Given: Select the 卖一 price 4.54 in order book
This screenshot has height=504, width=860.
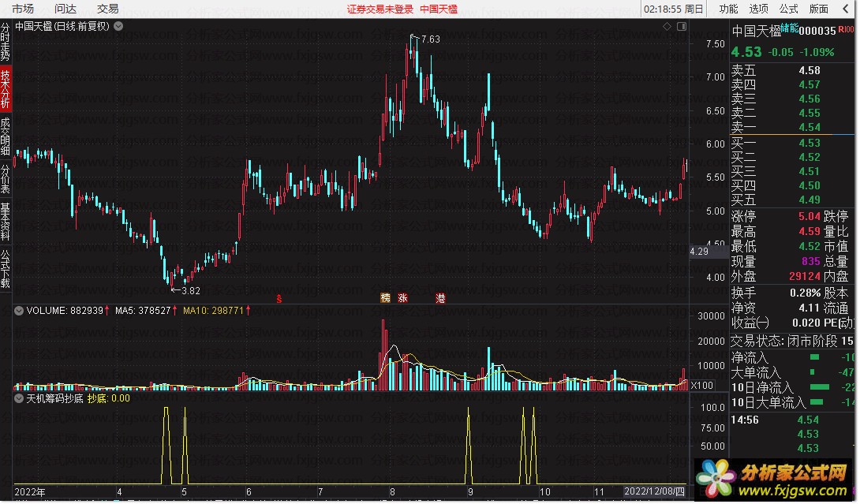Looking at the screenshot, I should [x=810, y=127].
